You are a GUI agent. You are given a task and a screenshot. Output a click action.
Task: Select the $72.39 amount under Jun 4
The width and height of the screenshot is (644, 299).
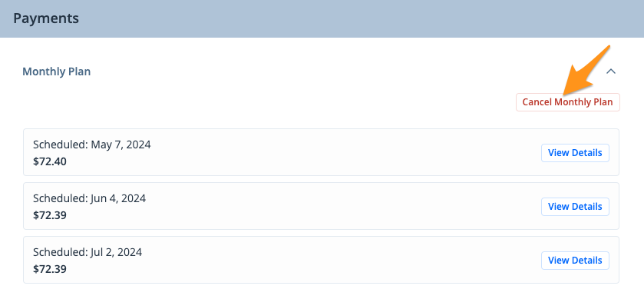50,215
